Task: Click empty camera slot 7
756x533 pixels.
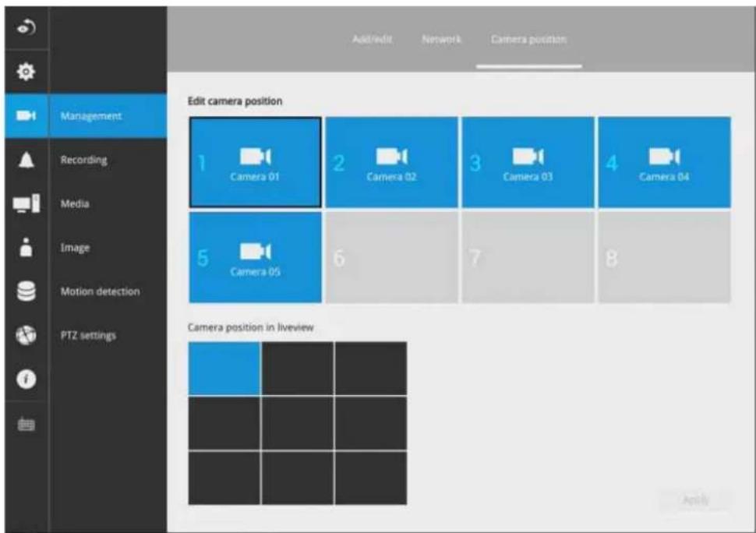Action: (x=528, y=257)
